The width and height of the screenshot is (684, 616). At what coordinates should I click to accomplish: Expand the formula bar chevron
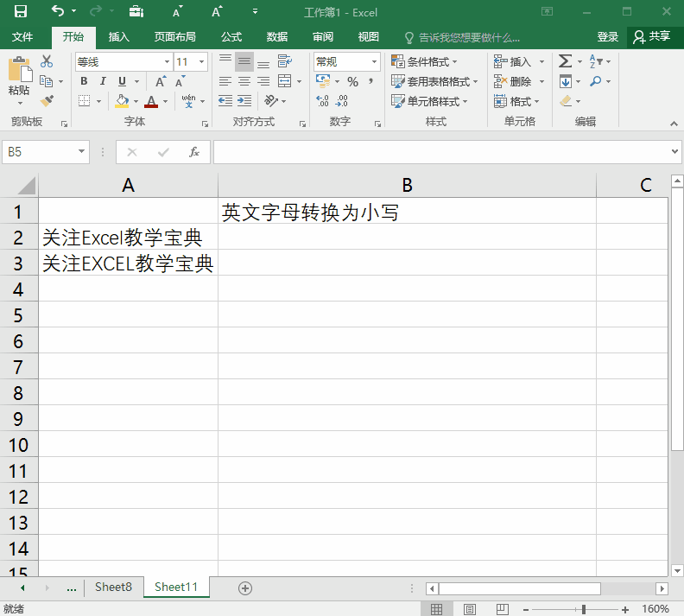[674, 152]
